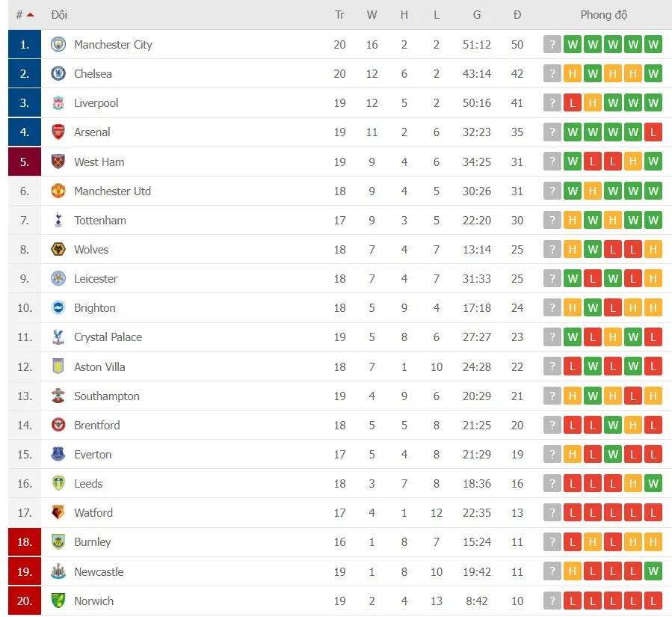Viewport: 672px width, 617px height.
Task: Click the Chelsea club logo
Action: 58,73
